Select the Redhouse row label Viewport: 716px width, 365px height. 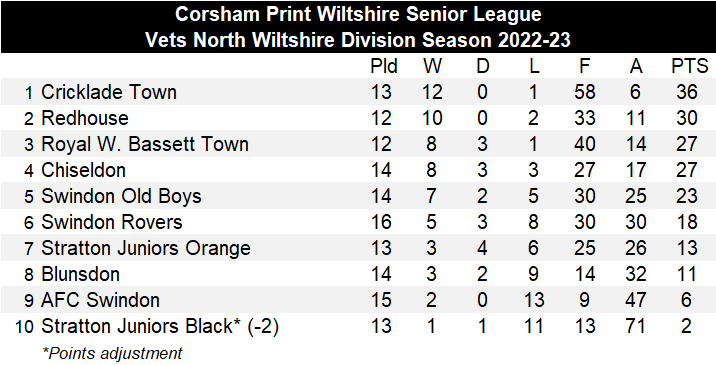85,118
